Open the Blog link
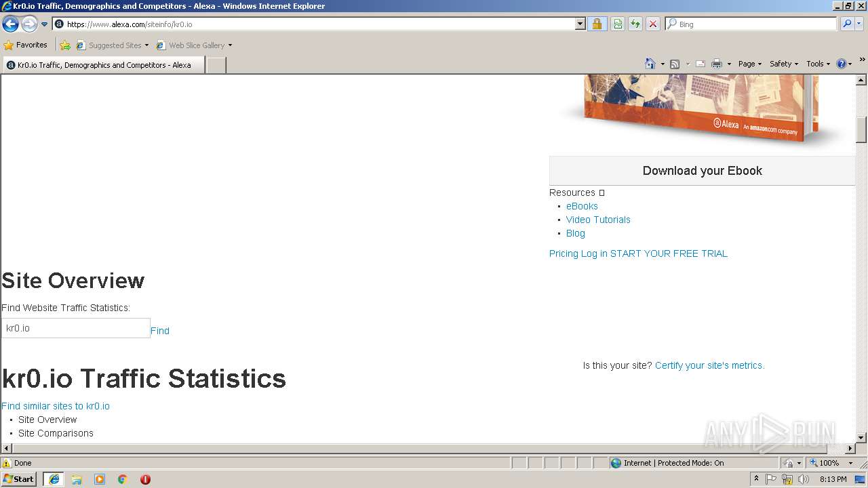Image resolution: width=868 pixels, height=488 pixels. 575,233
